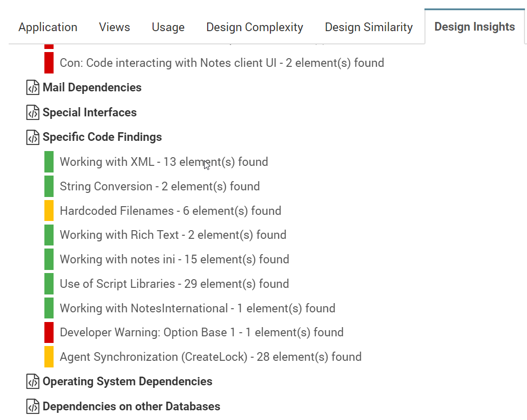This screenshot has height=420, width=527.
Task: Open Use of Script Libraries finding
Action: coord(174,284)
